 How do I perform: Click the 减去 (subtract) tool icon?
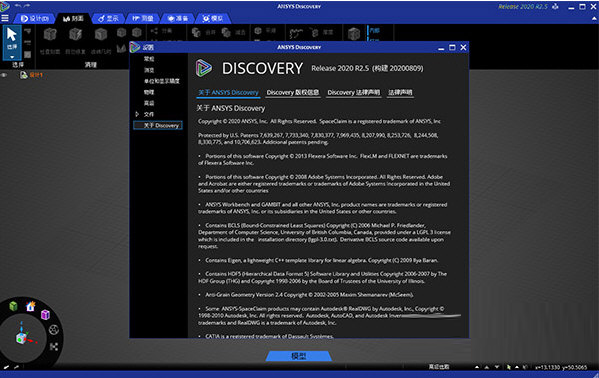[x=226, y=32]
